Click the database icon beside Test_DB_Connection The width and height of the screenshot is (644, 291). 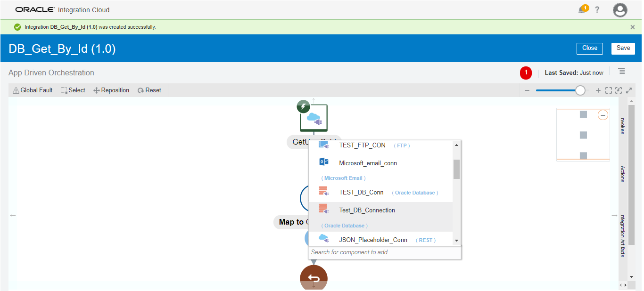323,209
